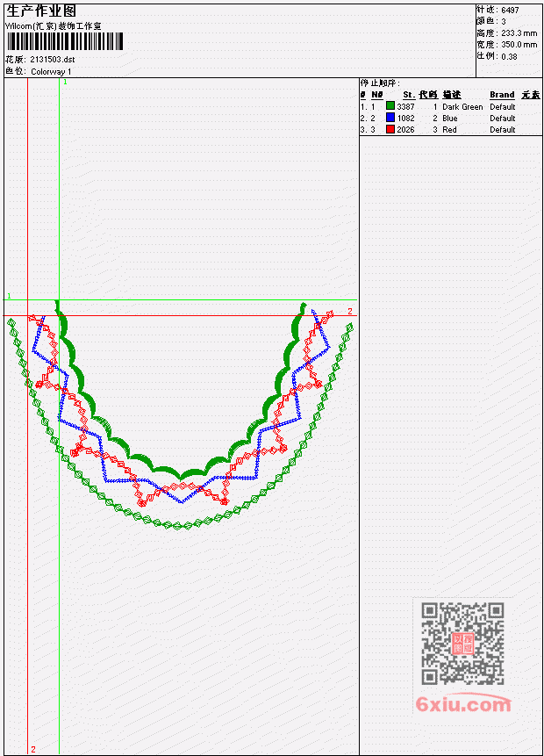The height and width of the screenshot is (756, 544).
Task: Click the red marker label 2 near right edge
Action: [x=350, y=312]
